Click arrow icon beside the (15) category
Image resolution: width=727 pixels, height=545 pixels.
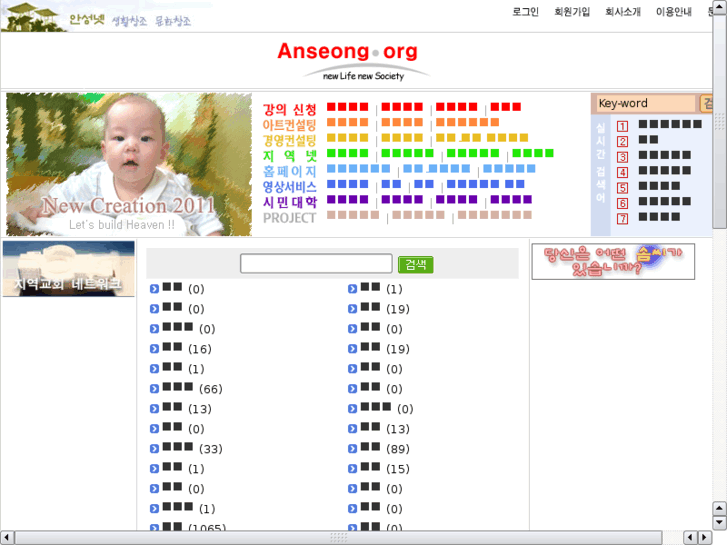(x=352, y=468)
